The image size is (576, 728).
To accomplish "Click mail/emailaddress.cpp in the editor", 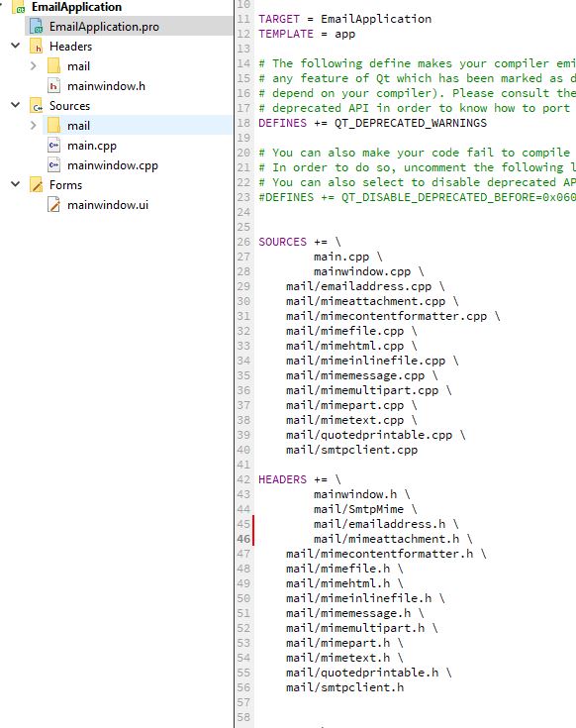I will coord(358,286).
